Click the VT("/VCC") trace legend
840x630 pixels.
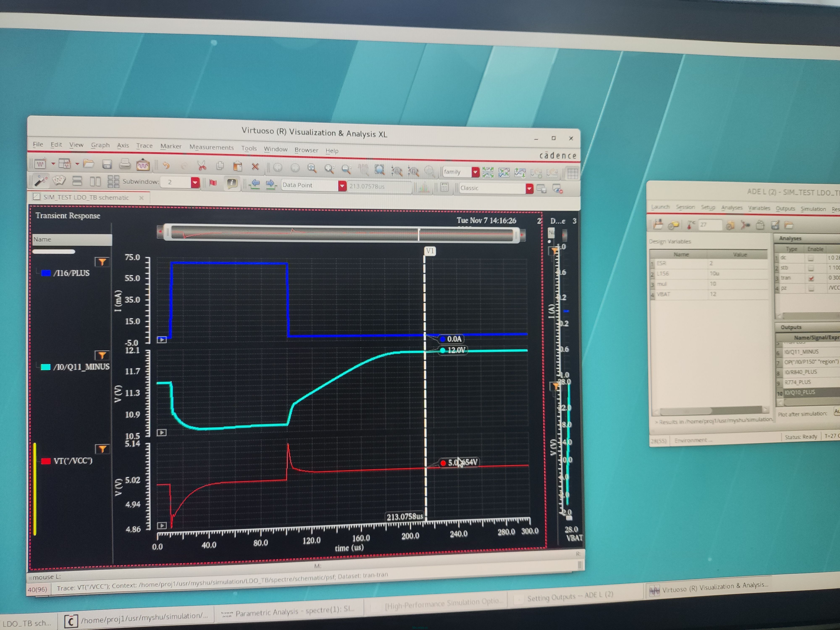73,461
